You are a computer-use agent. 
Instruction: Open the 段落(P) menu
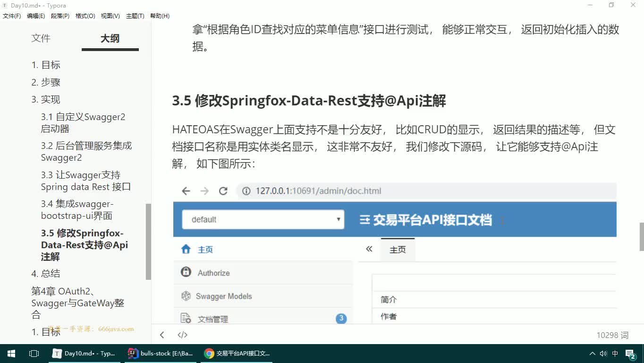click(x=60, y=16)
